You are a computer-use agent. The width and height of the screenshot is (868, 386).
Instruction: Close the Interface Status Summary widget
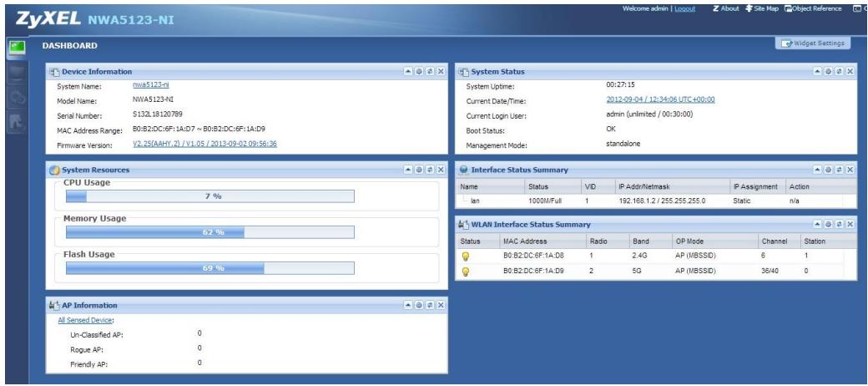[850, 170]
